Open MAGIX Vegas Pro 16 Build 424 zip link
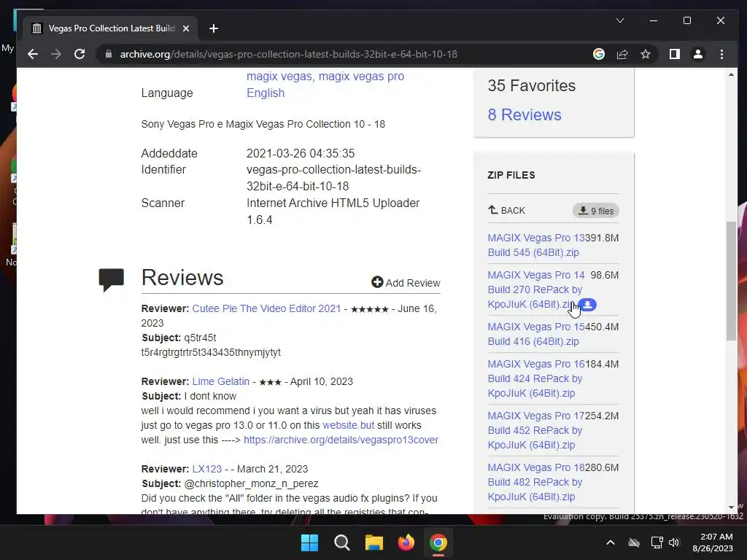This screenshot has height=560, width=747. click(x=536, y=378)
